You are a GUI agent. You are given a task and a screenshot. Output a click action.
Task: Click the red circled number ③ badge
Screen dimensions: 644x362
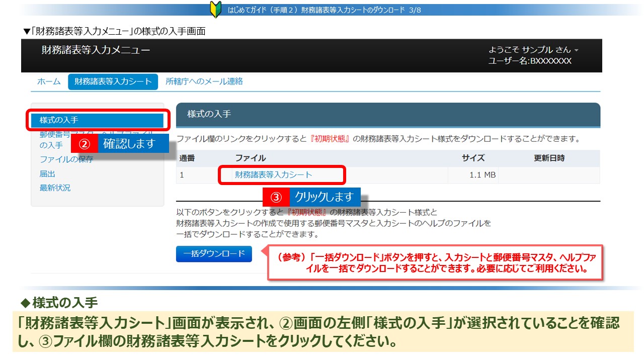276,197
